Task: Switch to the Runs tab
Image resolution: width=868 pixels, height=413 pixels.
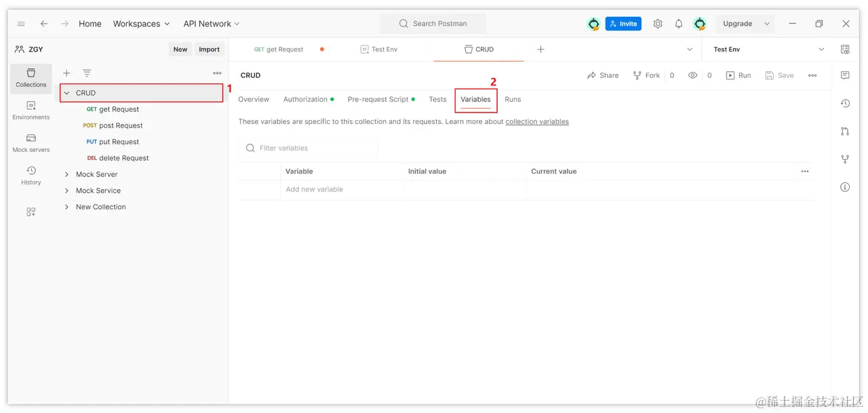Action: (x=513, y=99)
